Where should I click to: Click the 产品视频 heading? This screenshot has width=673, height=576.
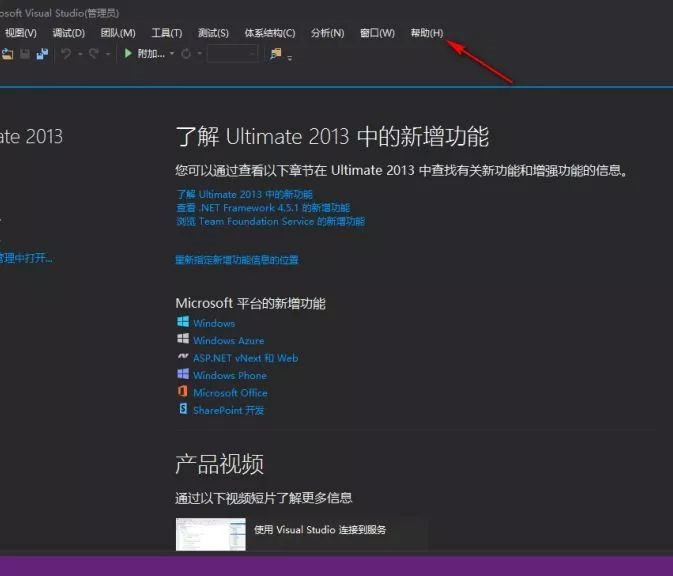219,464
